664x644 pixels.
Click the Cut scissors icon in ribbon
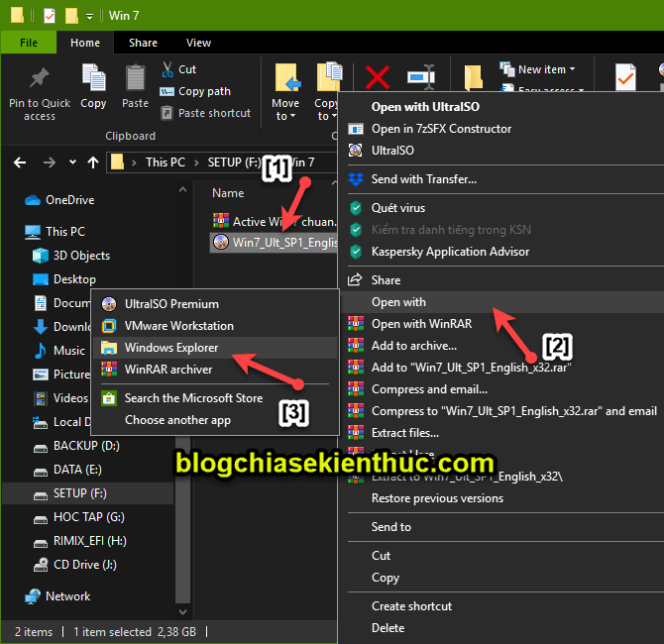pyautogui.click(x=167, y=69)
